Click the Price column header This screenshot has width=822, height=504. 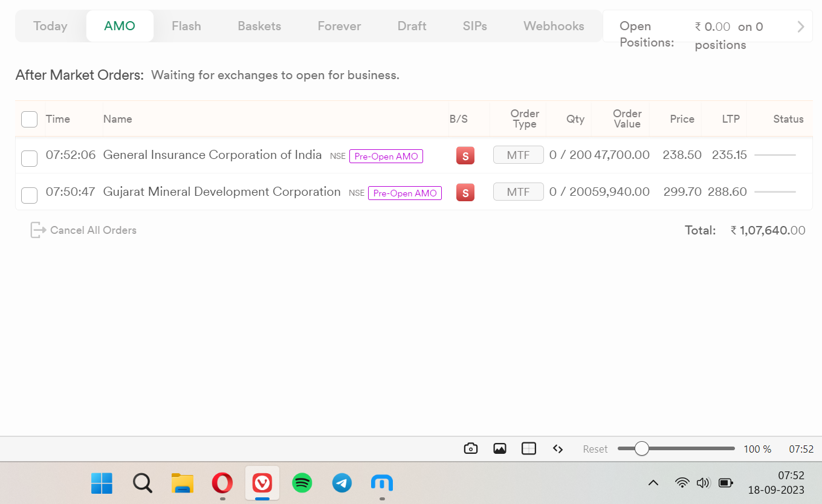coord(682,119)
